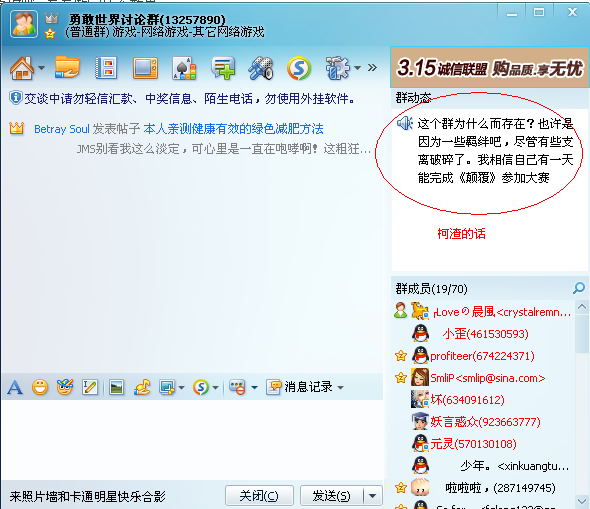Launch the card games icon
Image resolution: width=590 pixels, height=509 pixels.
[184, 68]
